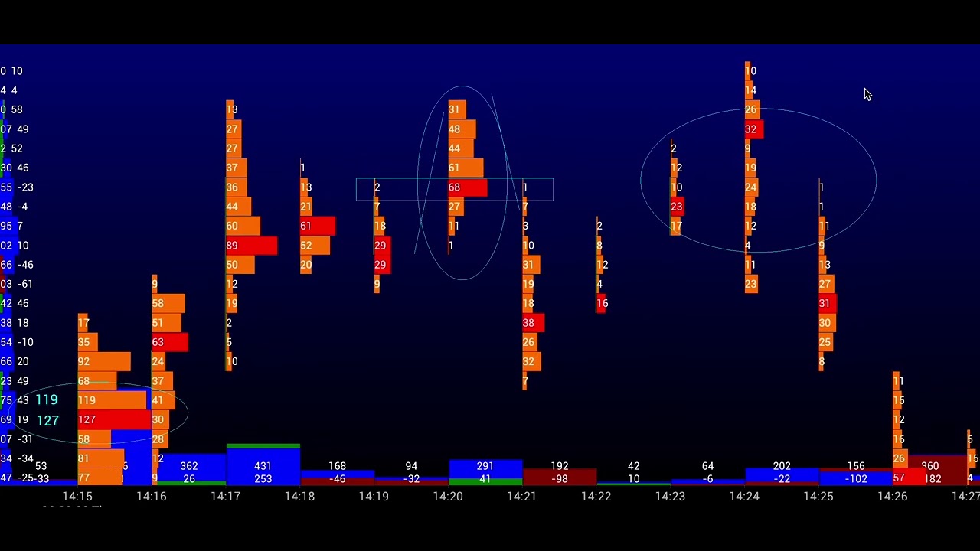Viewport: 980px width, 551px height.
Task: Select the red 127 footprint cell
Action: point(113,420)
